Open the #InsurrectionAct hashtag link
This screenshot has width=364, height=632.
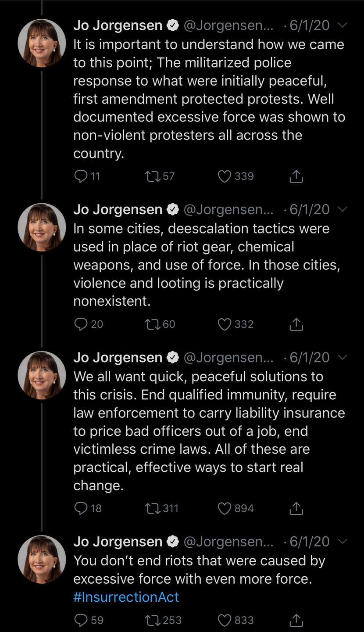[126, 597]
